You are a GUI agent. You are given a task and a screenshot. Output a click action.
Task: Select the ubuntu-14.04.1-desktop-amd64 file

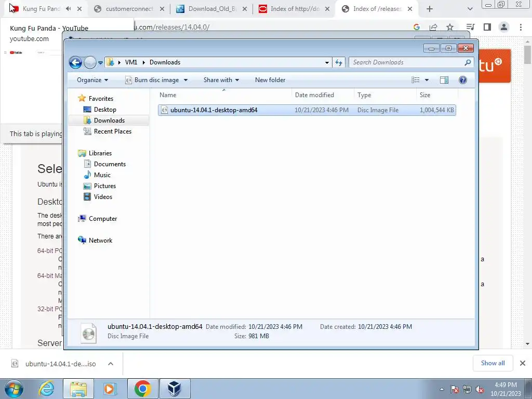click(307, 110)
